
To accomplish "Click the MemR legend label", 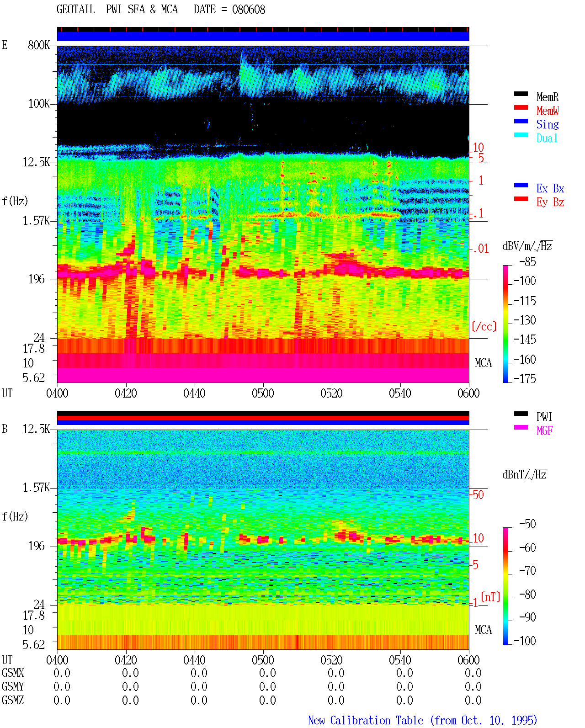I will (548, 97).
